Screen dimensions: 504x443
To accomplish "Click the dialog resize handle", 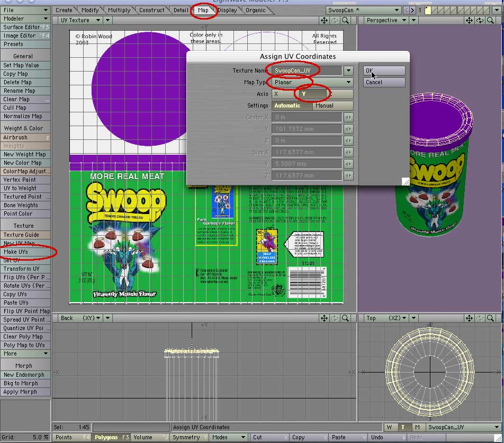I will coord(406,181).
